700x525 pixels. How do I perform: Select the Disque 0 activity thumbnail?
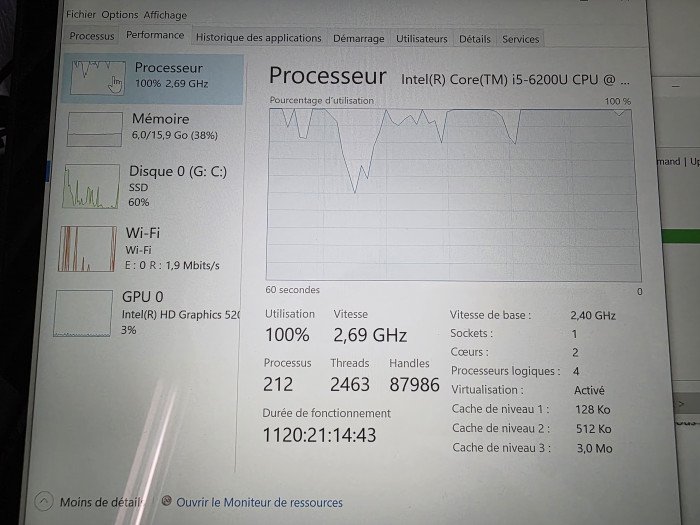[x=92, y=186]
